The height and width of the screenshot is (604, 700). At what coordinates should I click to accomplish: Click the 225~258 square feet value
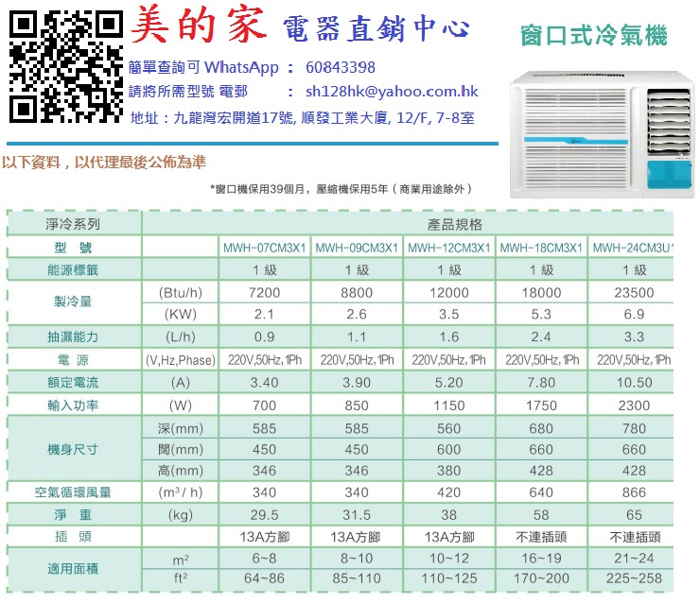(x=634, y=578)
